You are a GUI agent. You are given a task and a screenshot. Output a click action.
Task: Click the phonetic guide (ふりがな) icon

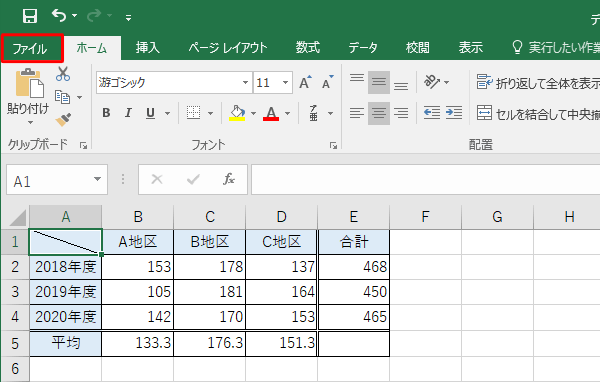314,113
